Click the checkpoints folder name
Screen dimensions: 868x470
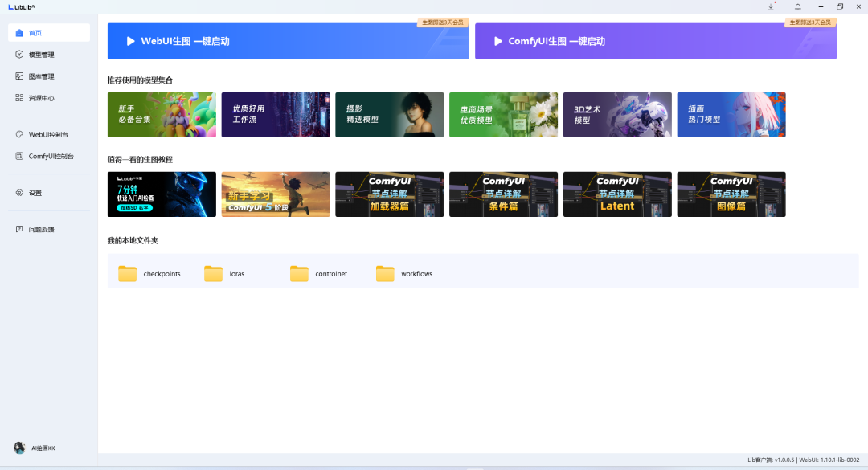click(x=162, y=273)
